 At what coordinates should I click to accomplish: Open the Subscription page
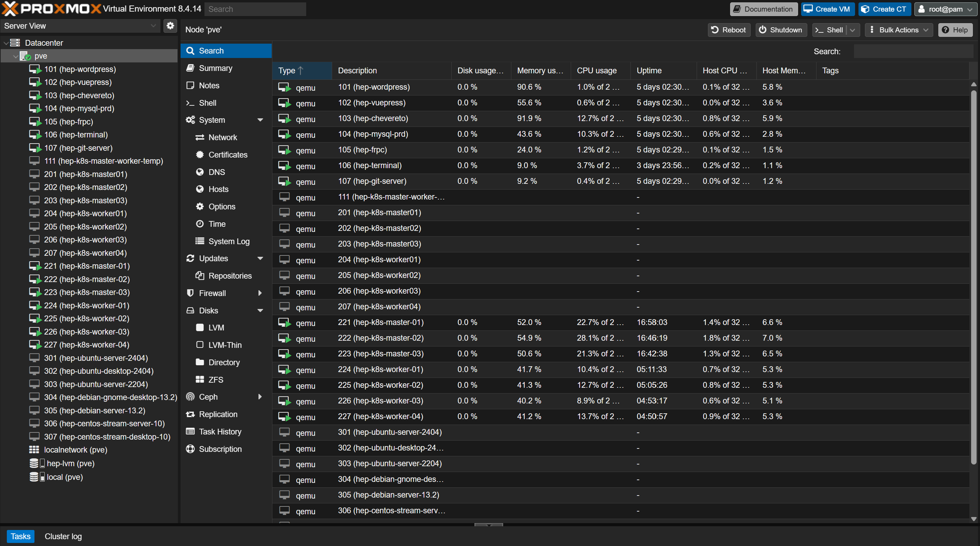point(220,449)
